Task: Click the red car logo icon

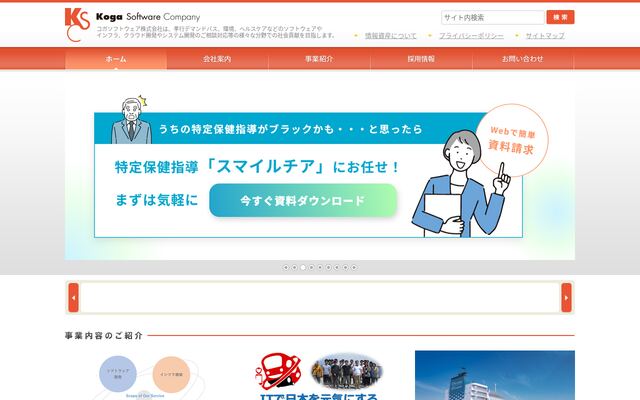Action: 278,371
